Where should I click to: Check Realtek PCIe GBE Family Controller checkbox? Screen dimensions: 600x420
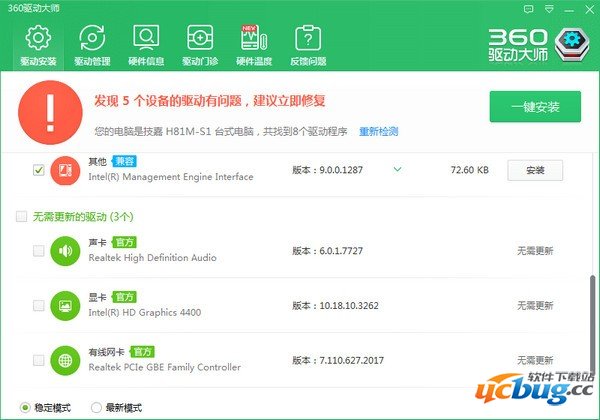point(39,360)
